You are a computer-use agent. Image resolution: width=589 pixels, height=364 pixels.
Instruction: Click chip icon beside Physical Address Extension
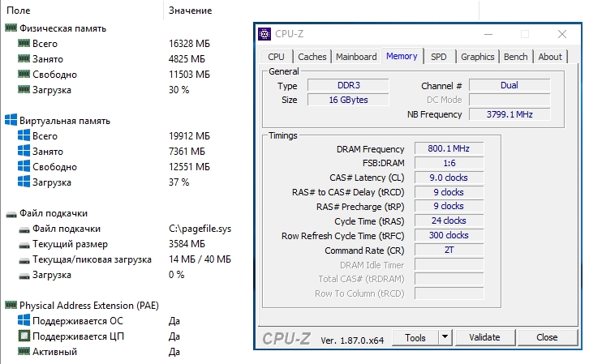[x=11, y=305]
